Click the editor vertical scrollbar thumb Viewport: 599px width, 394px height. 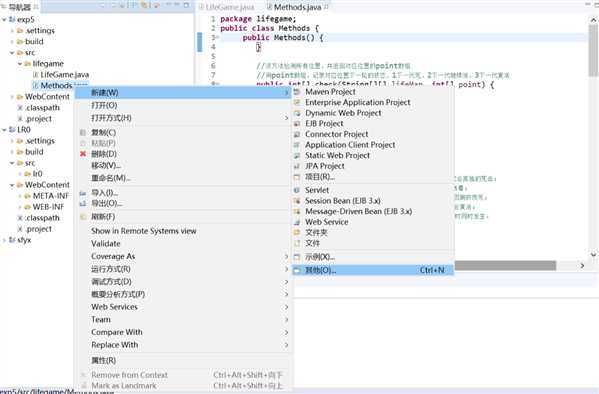click(593, 50)
